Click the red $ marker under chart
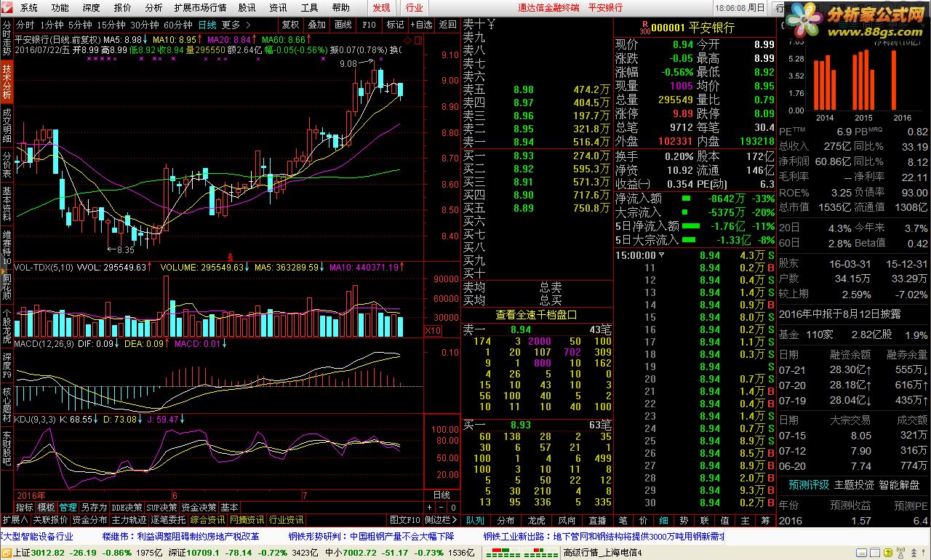931x560 pixels. 231,257
